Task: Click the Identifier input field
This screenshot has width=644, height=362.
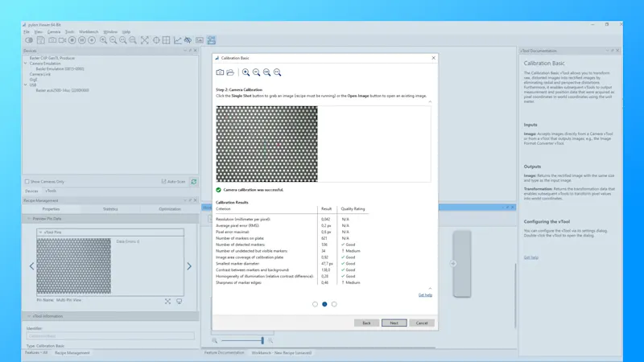Action: 110,336
